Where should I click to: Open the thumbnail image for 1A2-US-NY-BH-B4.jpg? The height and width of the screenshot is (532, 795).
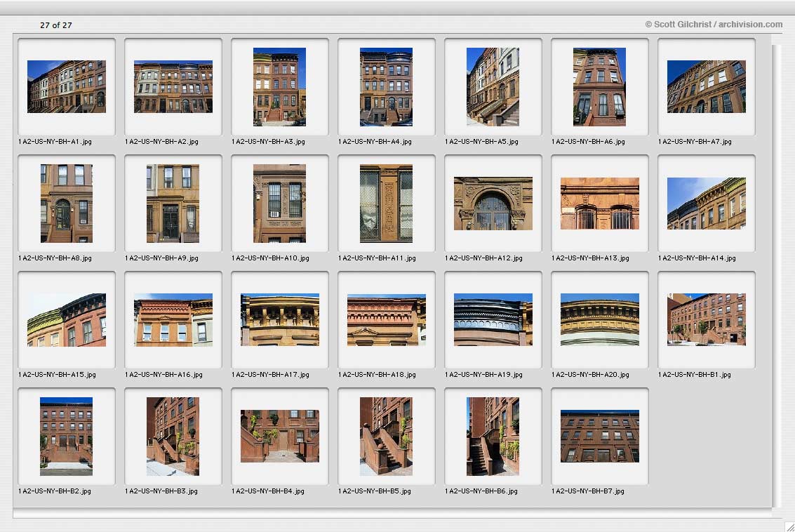pyautogui.click(x=280, y=437)
